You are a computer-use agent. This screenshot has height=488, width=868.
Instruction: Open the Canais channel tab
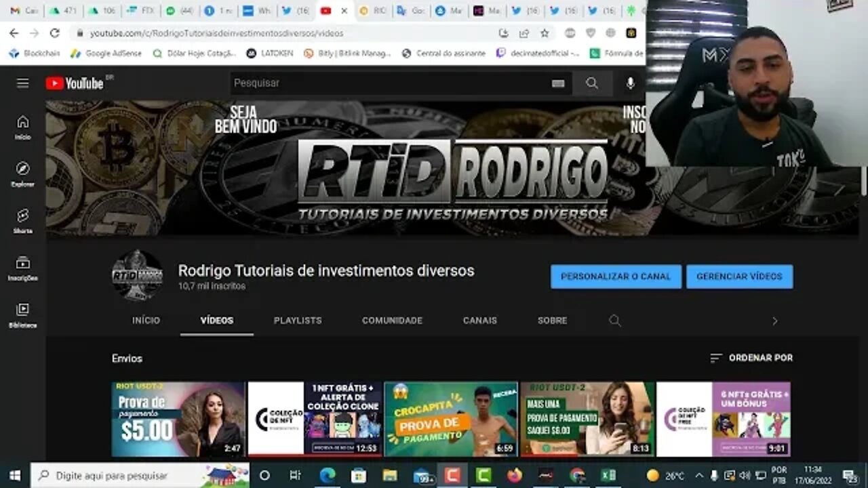click(480, 321)
